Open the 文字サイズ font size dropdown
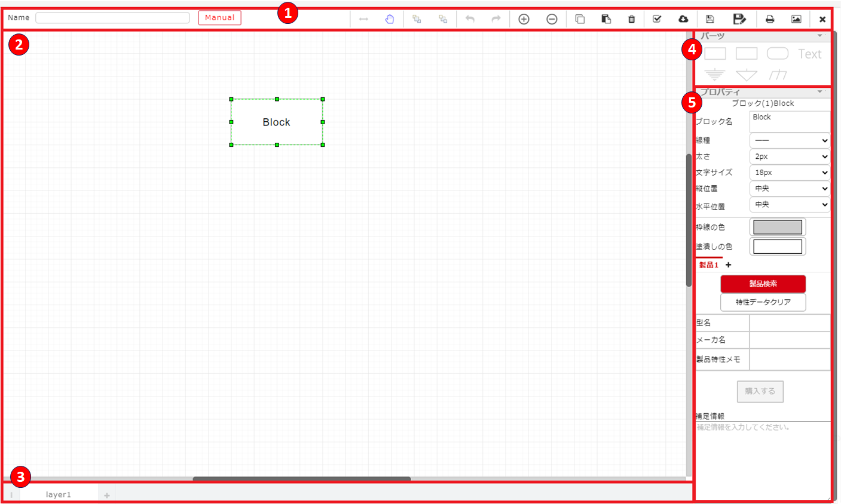Screen dimensions: 841x504 coord(790,173)
